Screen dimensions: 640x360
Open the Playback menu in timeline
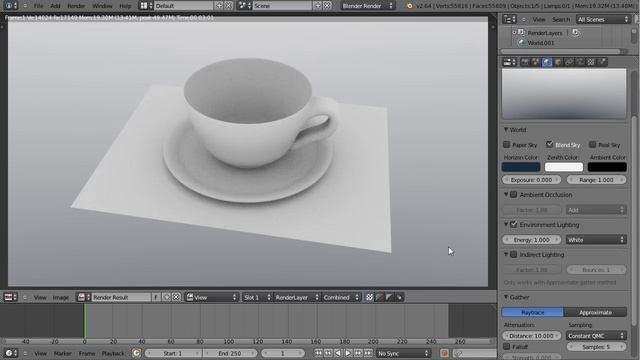tap(113, 353)
